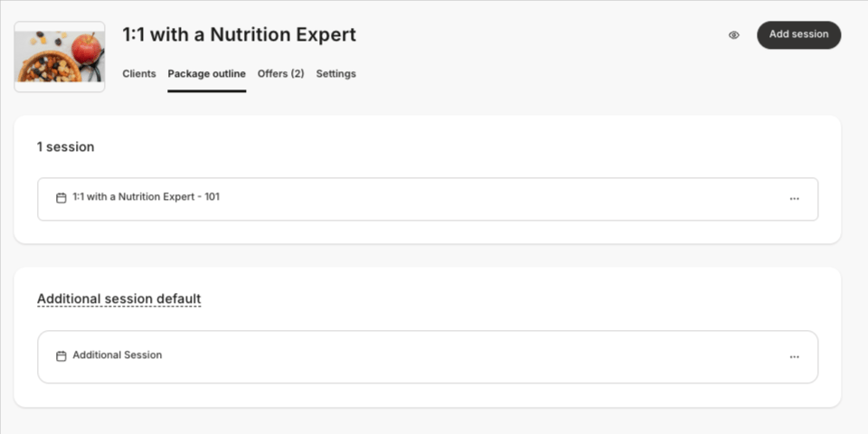Open the Additional Session item
This screenshot has width=868, height=434.
[x=118, y=354]
